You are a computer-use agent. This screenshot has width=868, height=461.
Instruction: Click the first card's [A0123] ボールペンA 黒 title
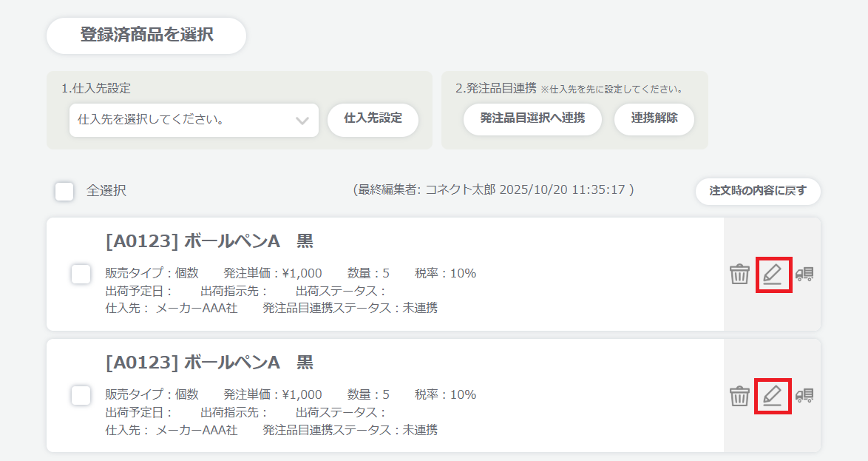209,241
